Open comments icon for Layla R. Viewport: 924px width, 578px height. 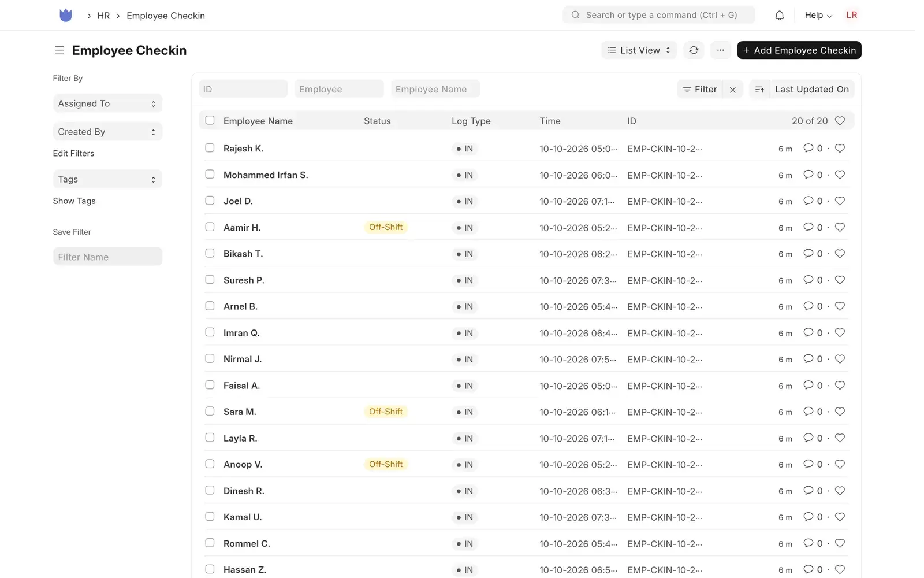pos(808,438)
